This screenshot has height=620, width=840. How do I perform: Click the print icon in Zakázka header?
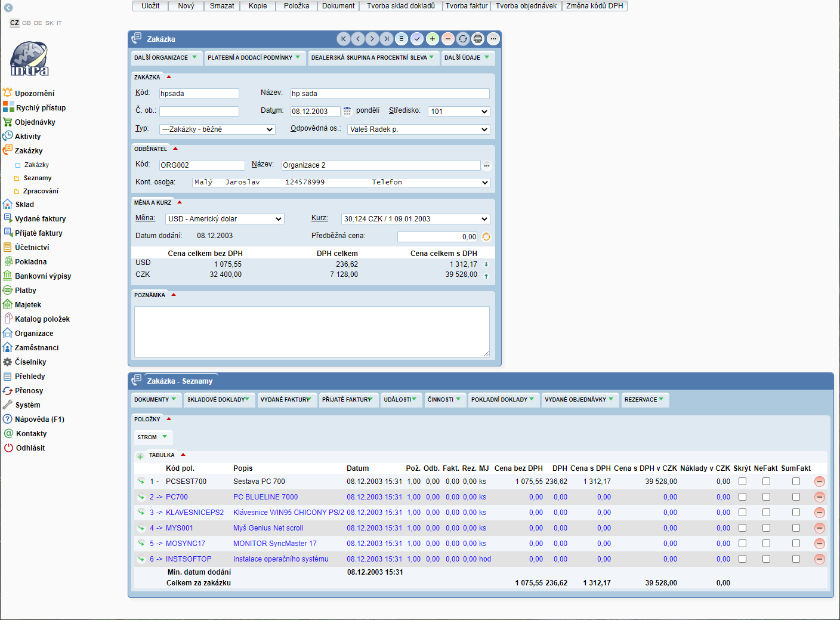pyautogui.click(x=478, y=39)
